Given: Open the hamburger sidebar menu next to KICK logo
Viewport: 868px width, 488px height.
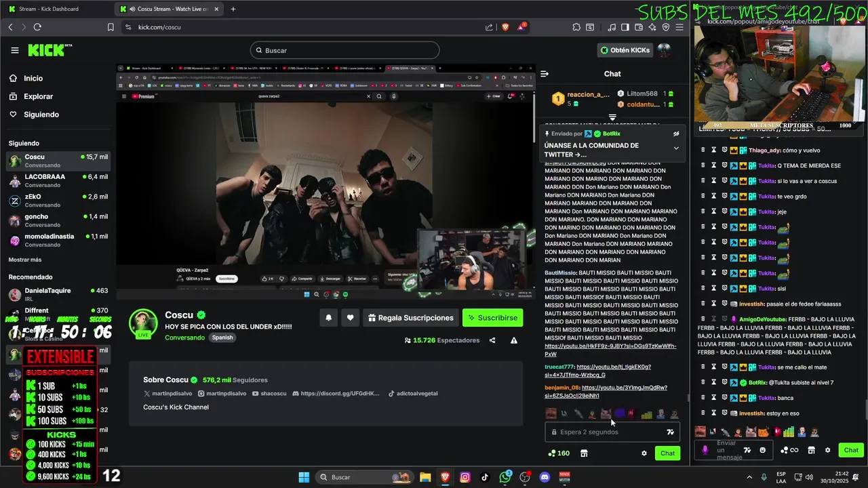Looking at the screenshot, I should point(15,50).
